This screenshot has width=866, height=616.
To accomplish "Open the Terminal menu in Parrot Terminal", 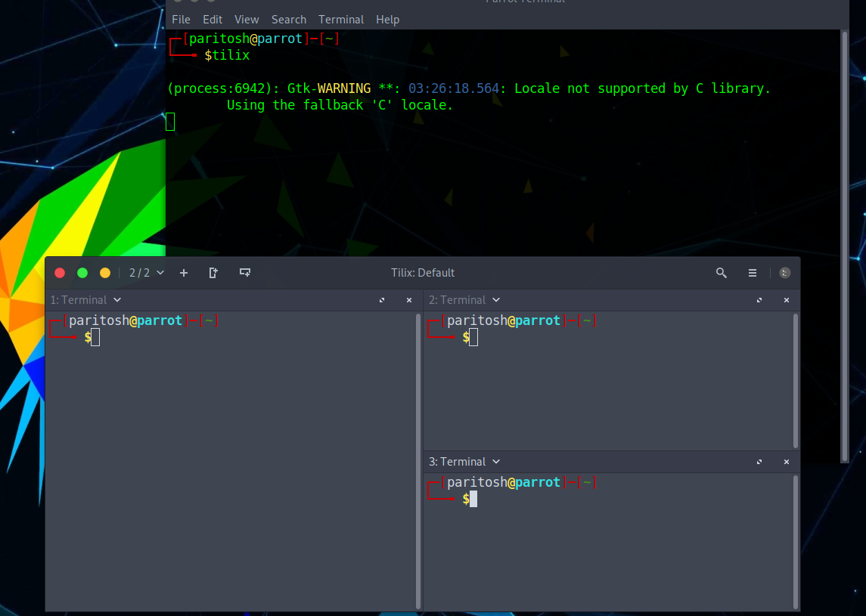I will coord(340,19).
